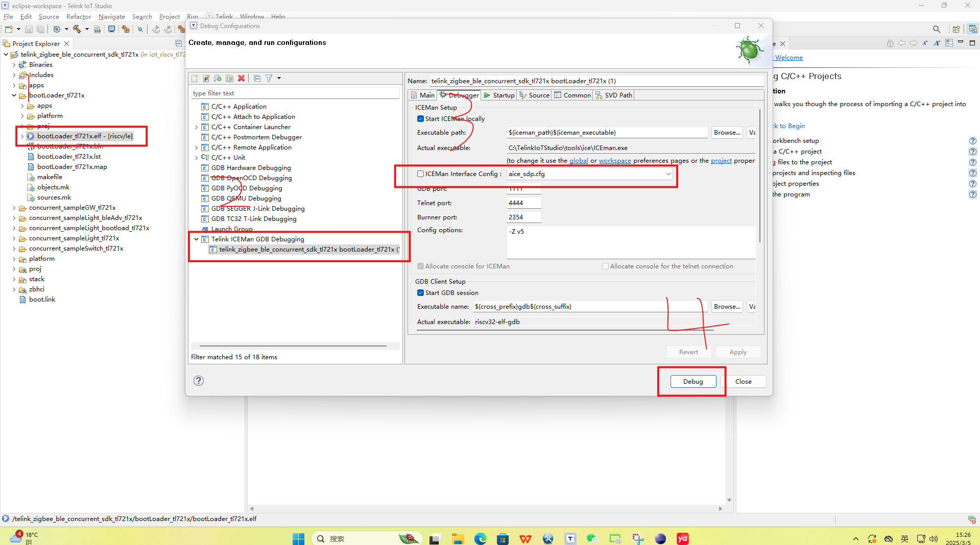980x545 pixels.
Task: Click help icon beside 'a C/C++ project'
Action: pos(972,152)
